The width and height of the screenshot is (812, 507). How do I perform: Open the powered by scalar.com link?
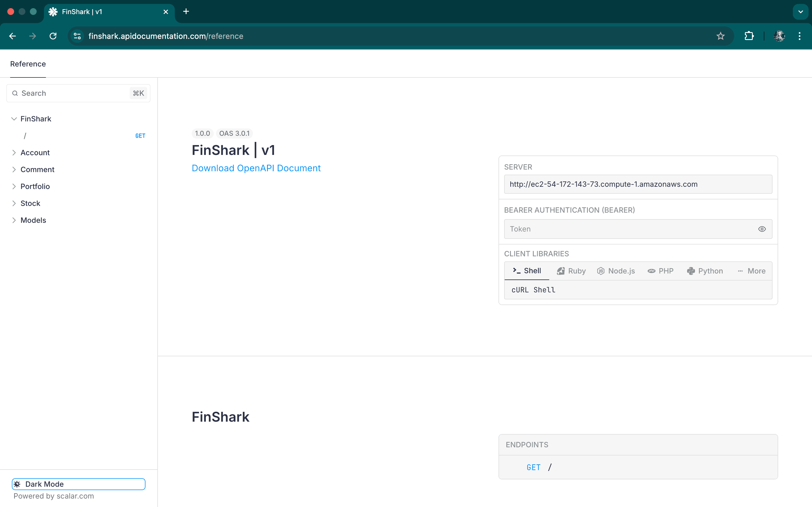pos(54,496)
